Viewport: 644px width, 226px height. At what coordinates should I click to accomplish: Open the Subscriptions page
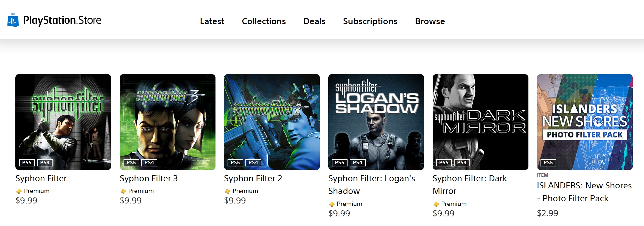click(370, 21)
